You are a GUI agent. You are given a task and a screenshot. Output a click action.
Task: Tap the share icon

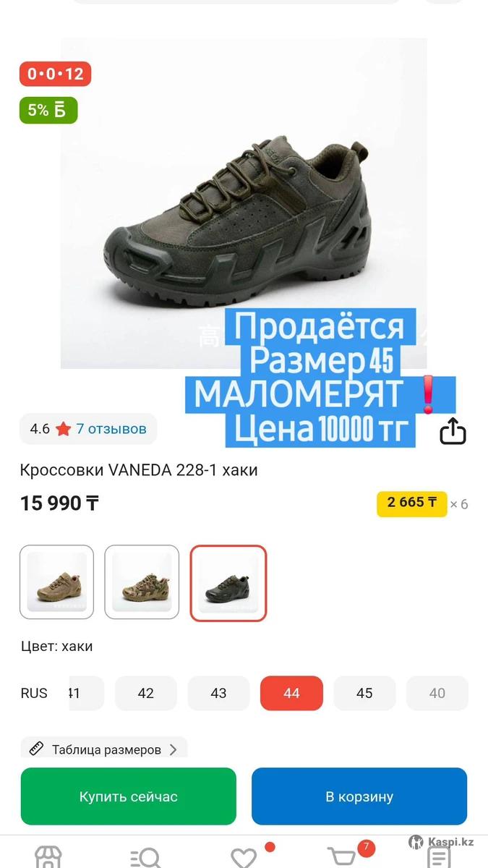click(453, 431)
